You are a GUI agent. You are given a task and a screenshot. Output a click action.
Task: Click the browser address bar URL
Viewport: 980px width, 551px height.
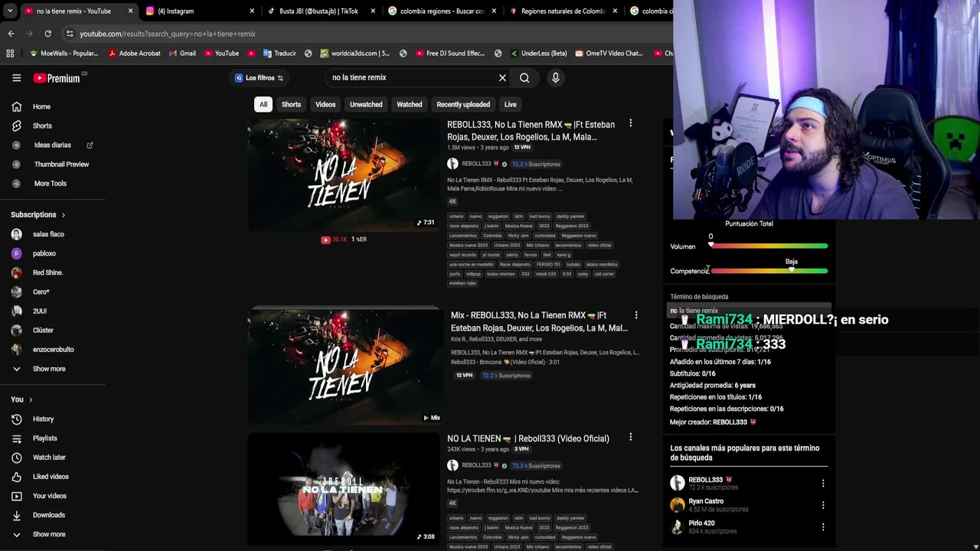point(168,34)
